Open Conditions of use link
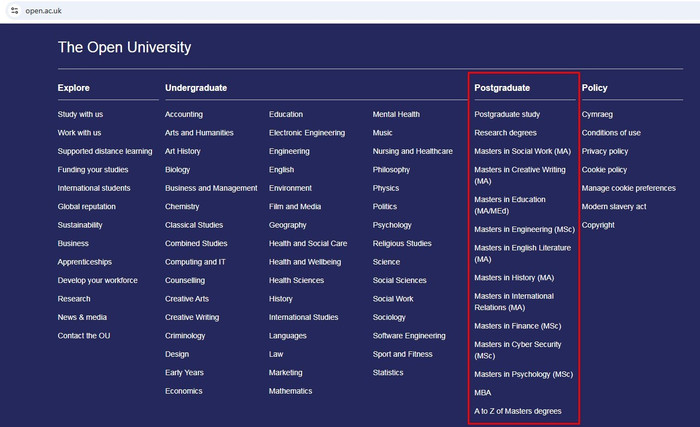Screen dimensions: 700x427 click(611, 133)
